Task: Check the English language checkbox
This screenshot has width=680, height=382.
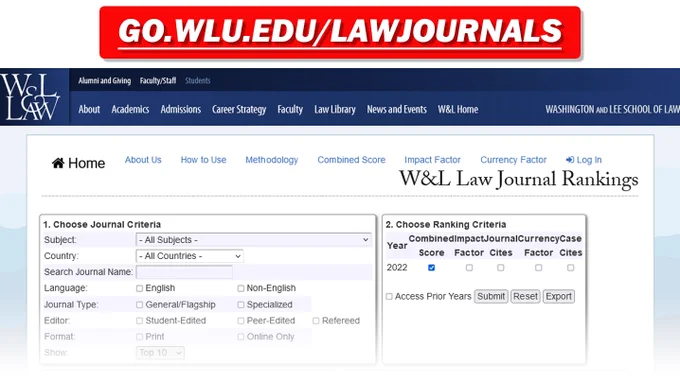Action: [x=139, y=288]
